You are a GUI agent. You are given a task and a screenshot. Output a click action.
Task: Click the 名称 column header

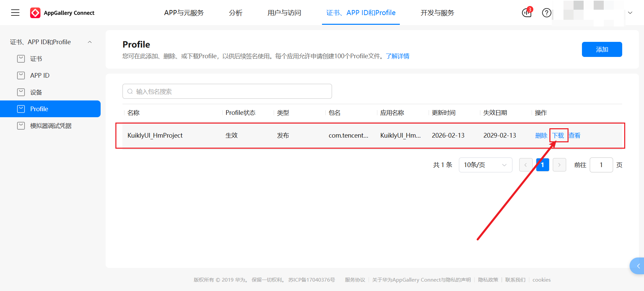133,113
